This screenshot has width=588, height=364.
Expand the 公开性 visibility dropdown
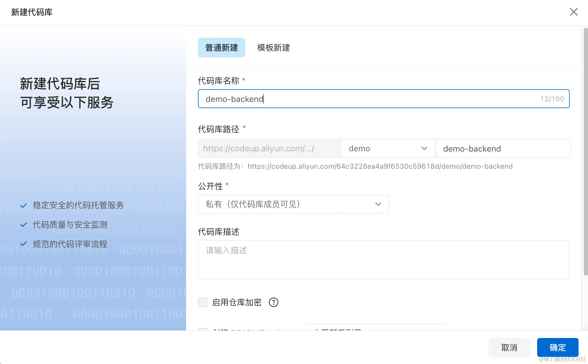[293, 204]
